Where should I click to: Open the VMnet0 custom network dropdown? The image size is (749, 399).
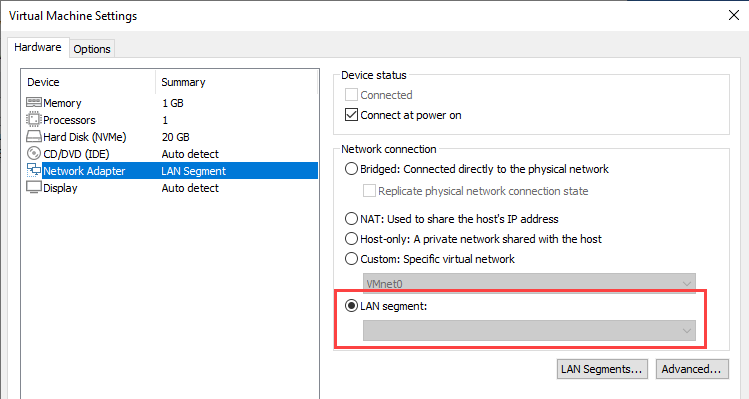coord(529,283)
